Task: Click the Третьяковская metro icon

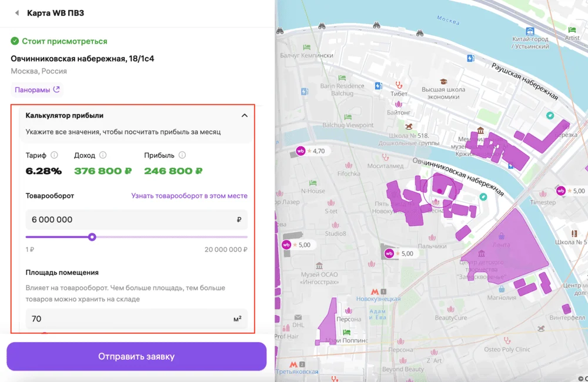Action: tap(293, 364)
